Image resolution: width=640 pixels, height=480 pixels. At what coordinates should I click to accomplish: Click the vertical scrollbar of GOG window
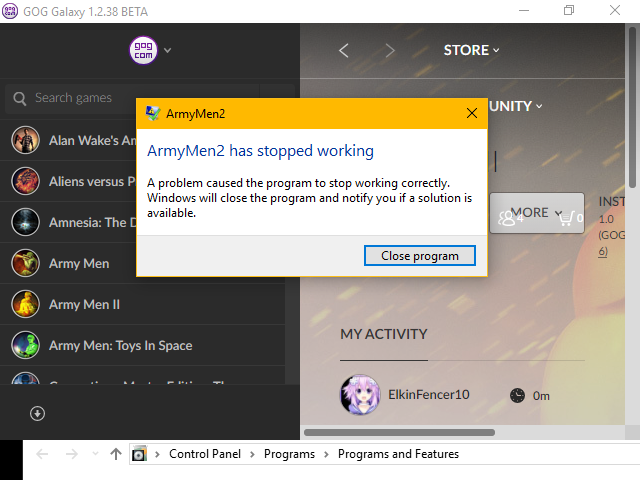pyautogui.click(x=633, y=107)
